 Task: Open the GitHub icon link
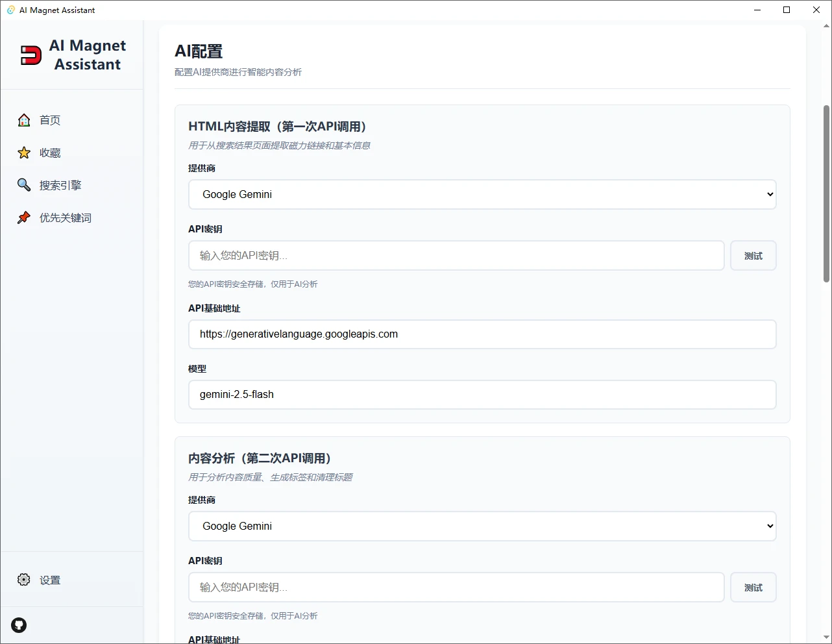19,625
